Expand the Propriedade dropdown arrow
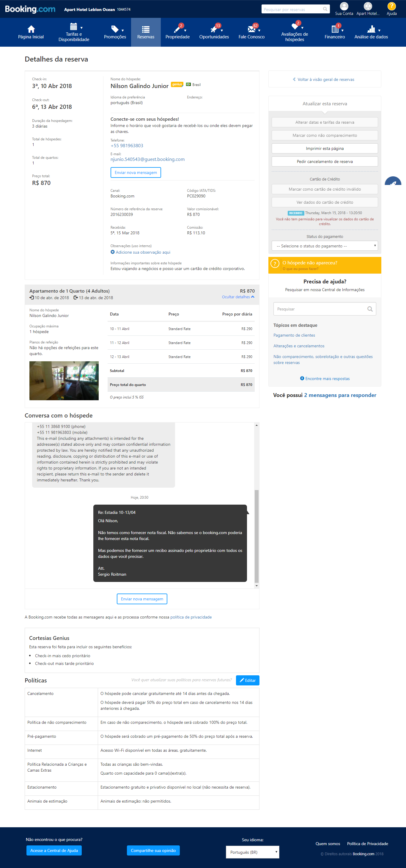Screen dimensions: 406x868 [x=185, y=31]
